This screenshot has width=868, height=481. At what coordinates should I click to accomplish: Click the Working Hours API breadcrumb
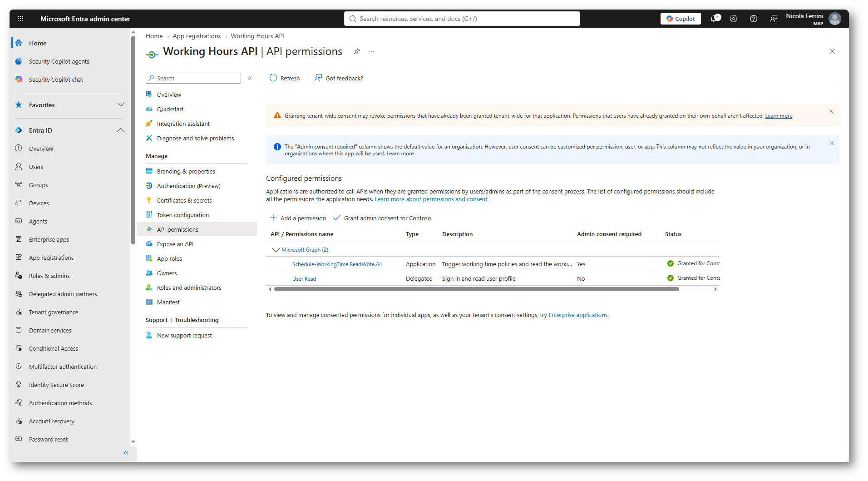tap(257, 36)
